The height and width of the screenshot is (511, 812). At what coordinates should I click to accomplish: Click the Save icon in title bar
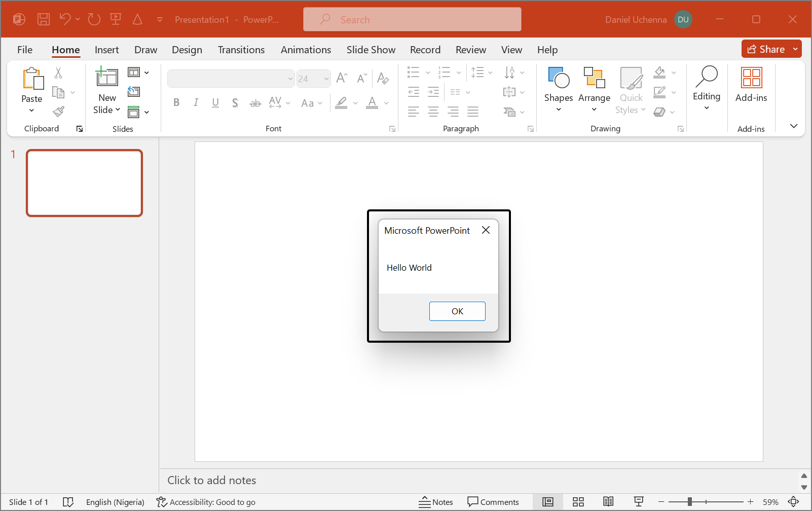[x=44, y=20]
